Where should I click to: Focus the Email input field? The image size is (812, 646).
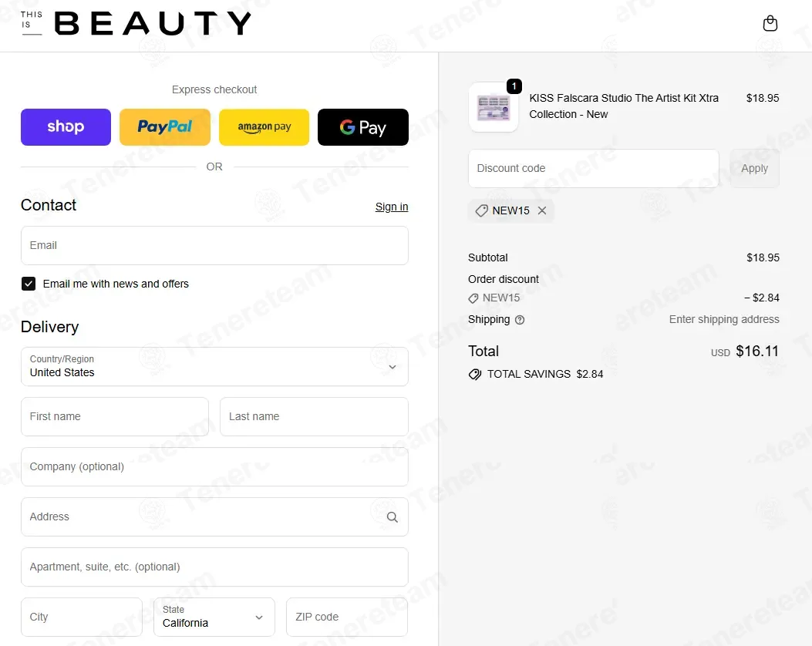click(x=214, y=245)
